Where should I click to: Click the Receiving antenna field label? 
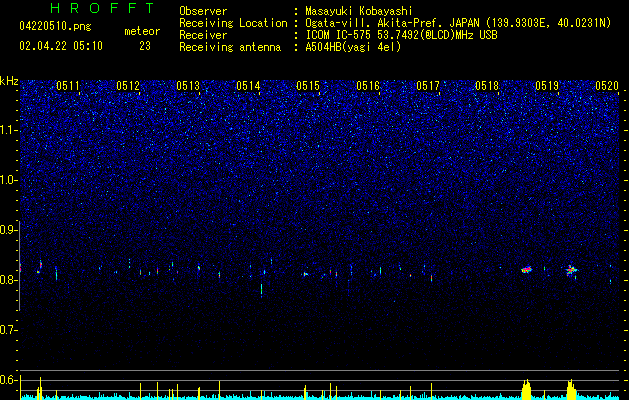click(x=230, y=47)
